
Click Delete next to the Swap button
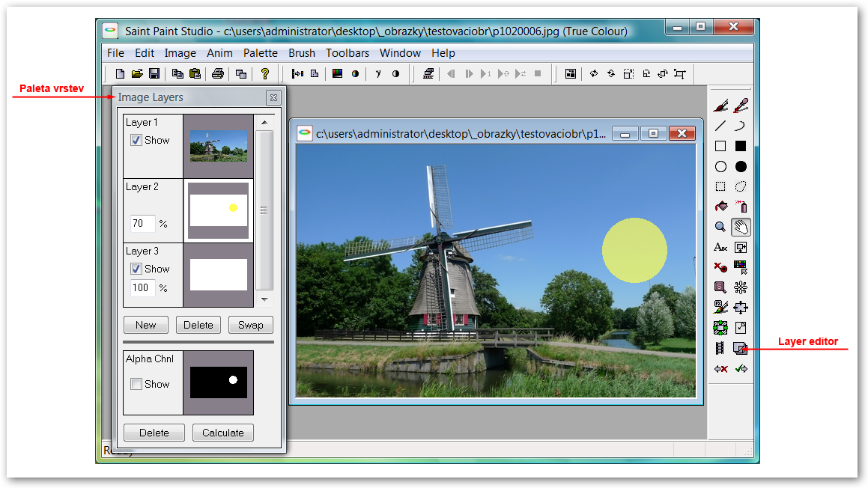click(198, 325)
